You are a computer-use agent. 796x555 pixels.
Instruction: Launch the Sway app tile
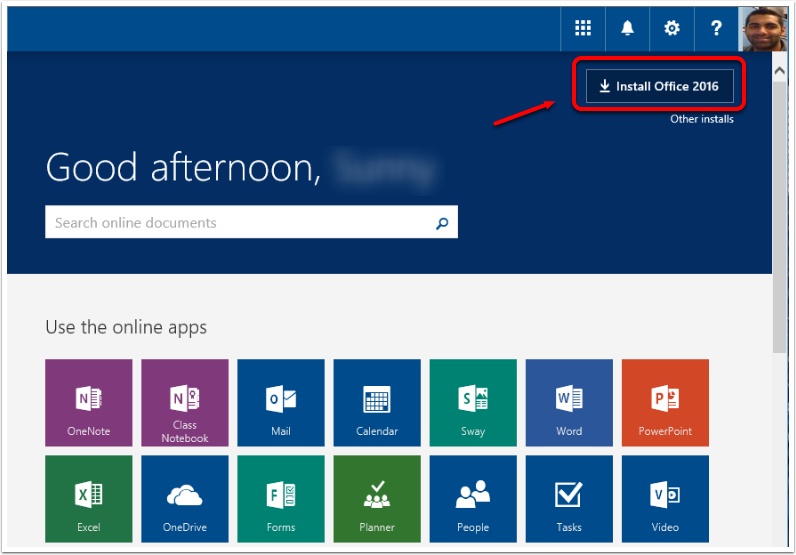click(473, 403)
